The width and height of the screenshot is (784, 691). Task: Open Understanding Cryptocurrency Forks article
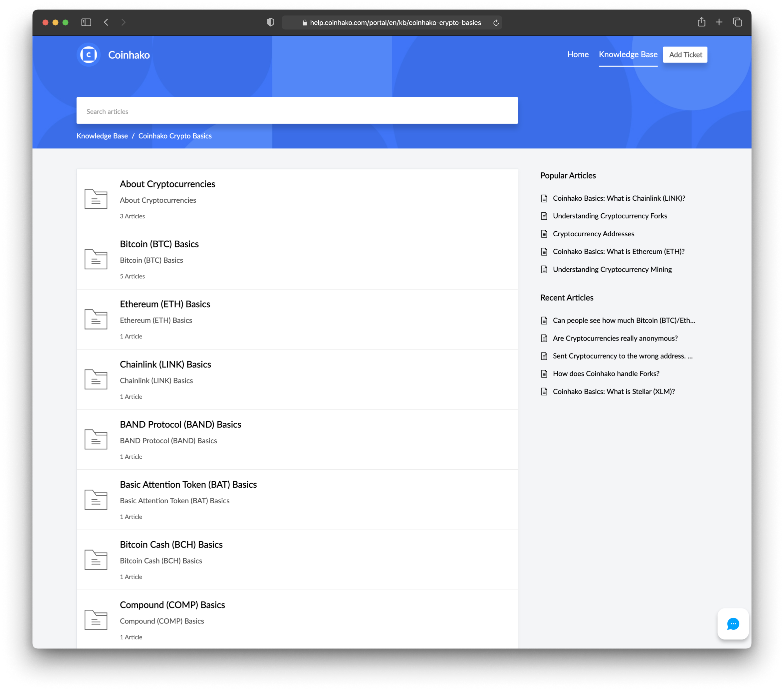click(x=610, y=216)
